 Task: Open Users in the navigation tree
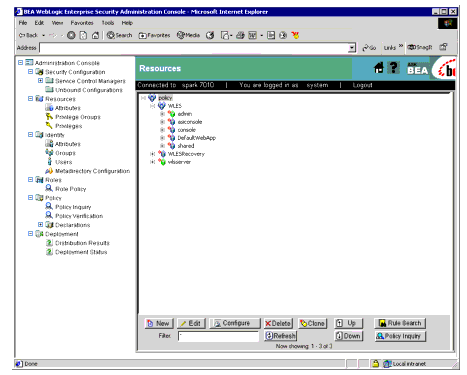coord(63,162)
